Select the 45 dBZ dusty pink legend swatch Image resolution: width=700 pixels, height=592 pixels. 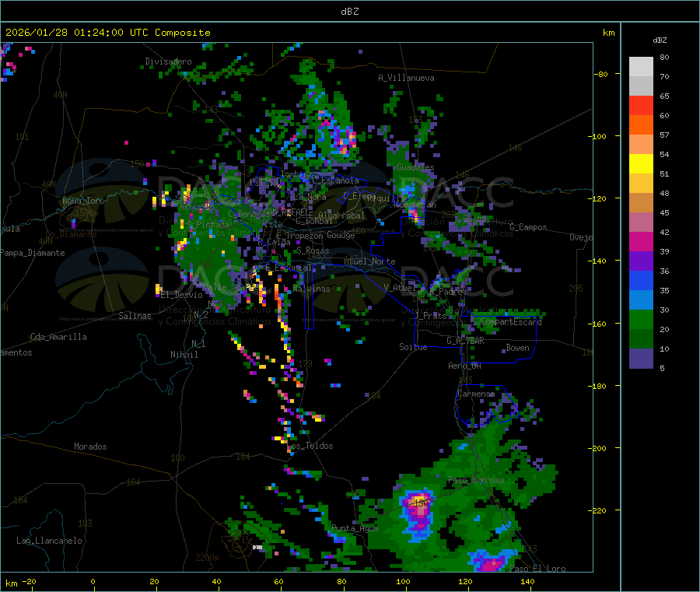click(641, 222)
